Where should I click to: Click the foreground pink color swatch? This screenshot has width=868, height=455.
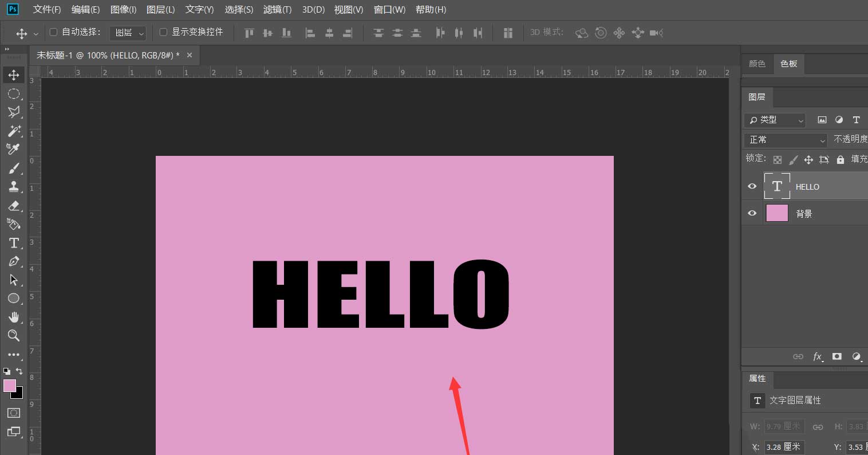[x=10, y=386]
